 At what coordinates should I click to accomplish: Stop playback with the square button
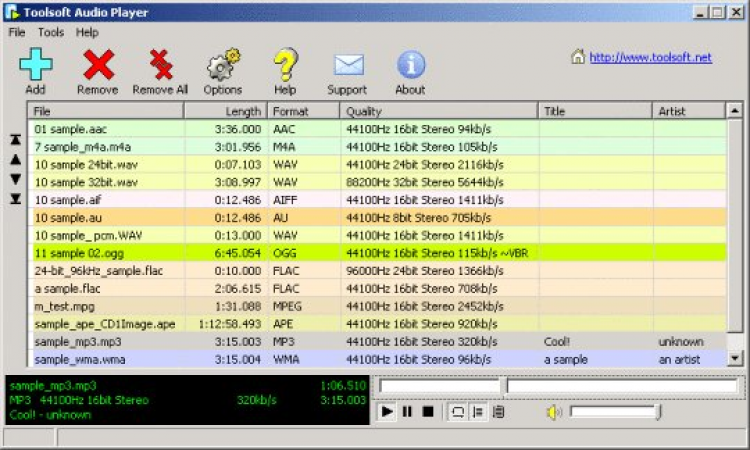tap(427, 411)
